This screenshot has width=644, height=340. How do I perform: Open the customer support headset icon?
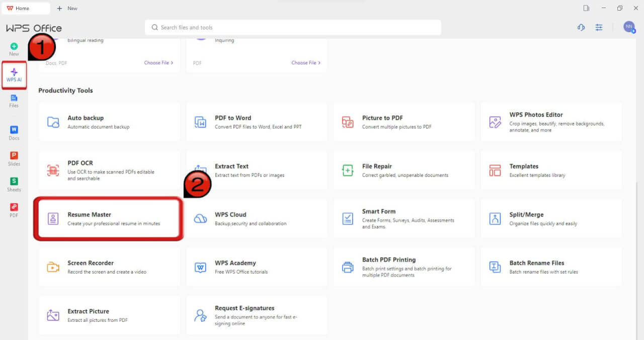(581, 28)
